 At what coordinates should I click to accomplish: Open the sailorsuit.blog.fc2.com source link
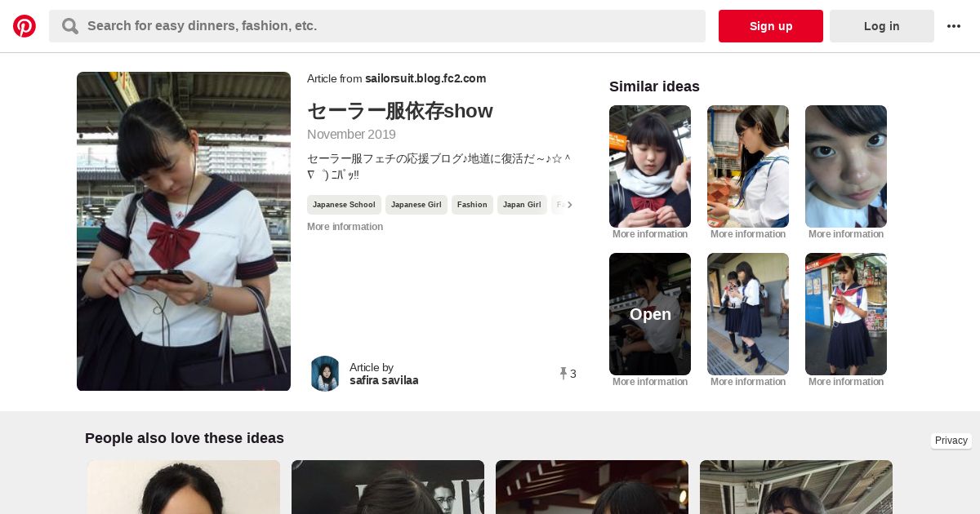[x=425, y=78]
